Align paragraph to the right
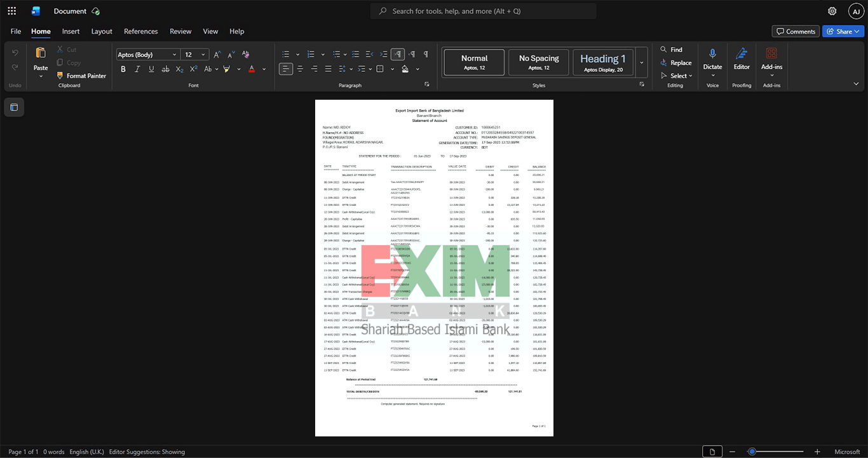Screen dimensions: 868x458 [314, 69]
